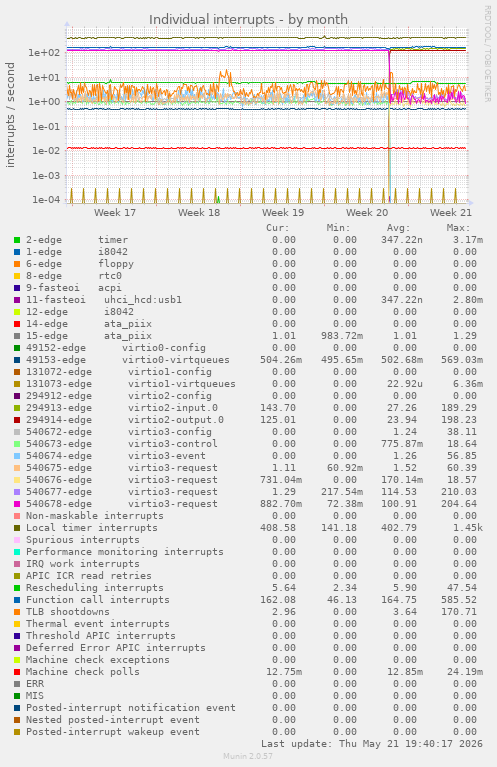The width and height of the screenshot is (497, 767).
Task: Click the red Machine check polls swatch
Action: pyautogui.click(x=17, y=672)
